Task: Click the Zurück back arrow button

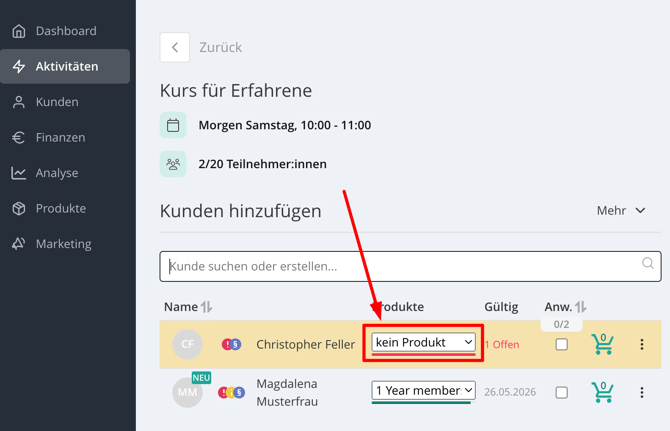Action: click(175, 47)
